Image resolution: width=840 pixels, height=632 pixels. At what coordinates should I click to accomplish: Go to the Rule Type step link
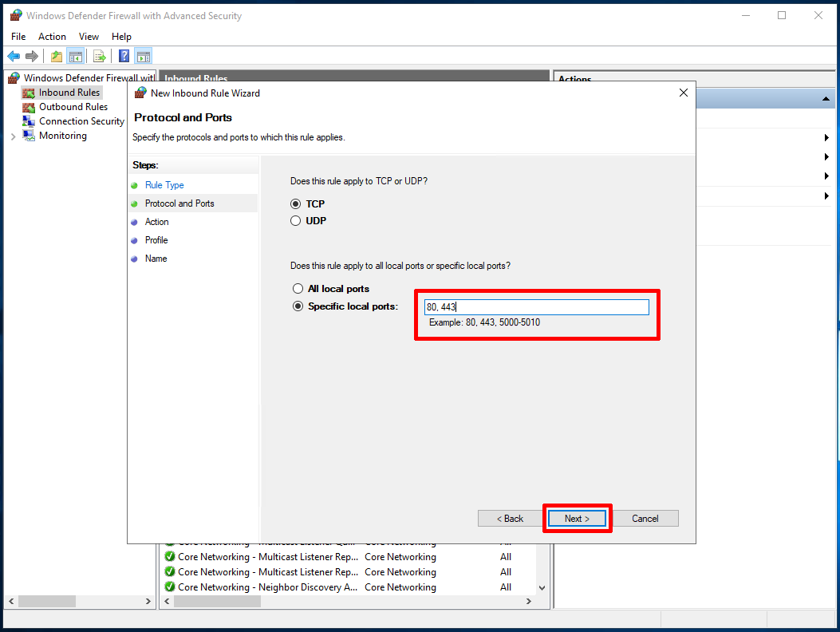tap(164, 185)
